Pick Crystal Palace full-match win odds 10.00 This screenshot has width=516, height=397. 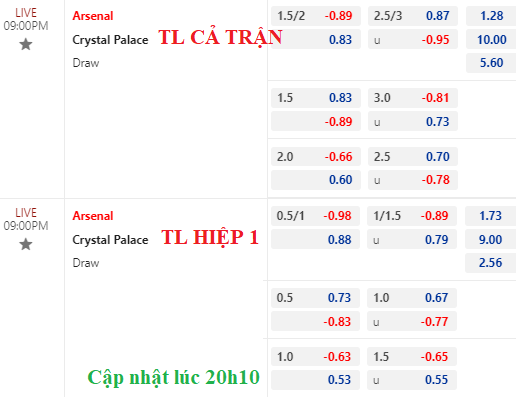491,39
